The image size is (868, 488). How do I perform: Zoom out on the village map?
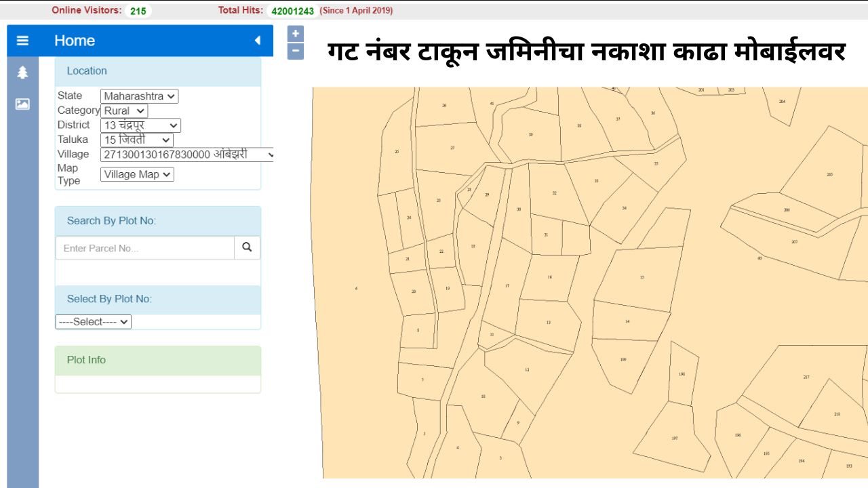click(x=294, y=49)
